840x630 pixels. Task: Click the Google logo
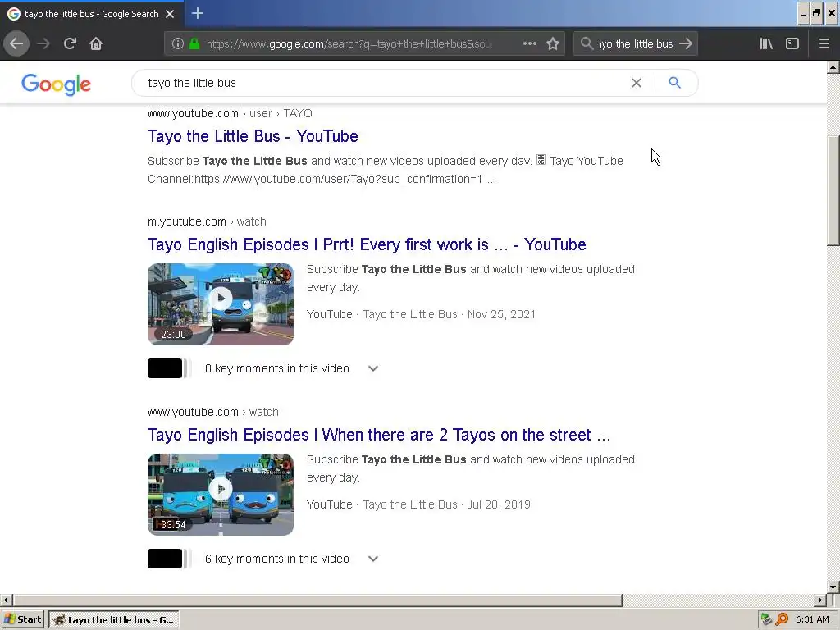coord(57,84)
